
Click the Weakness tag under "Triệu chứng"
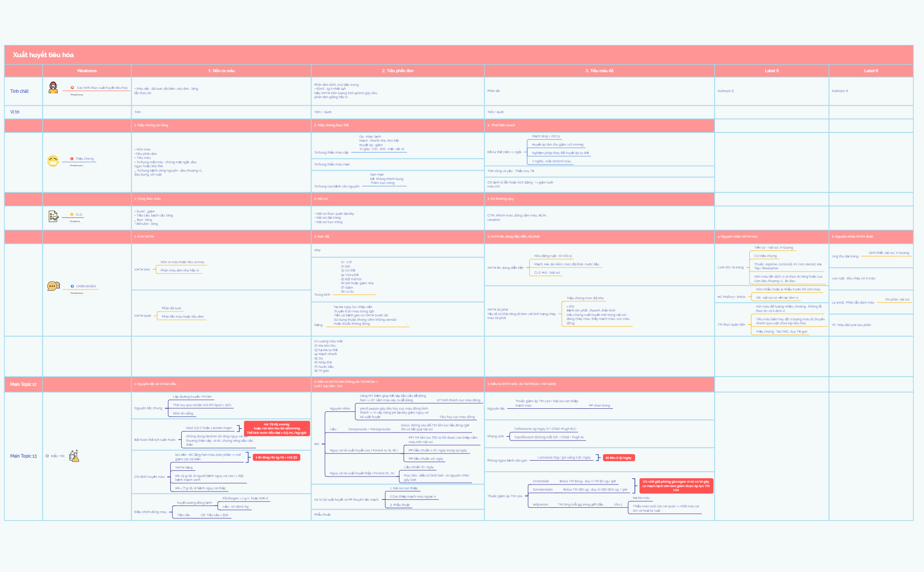(77, 166)
